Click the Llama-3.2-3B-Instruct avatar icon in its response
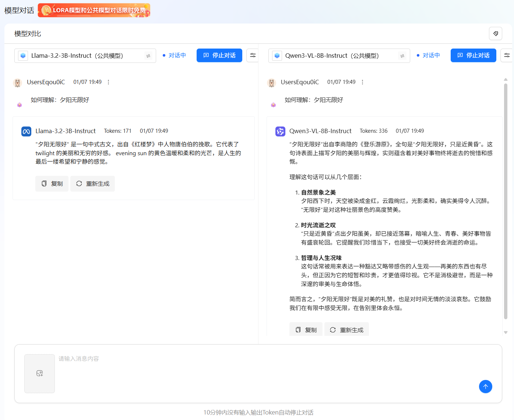Image resolution: width=514 pixels, height=420 pixels. pos(26,131)
